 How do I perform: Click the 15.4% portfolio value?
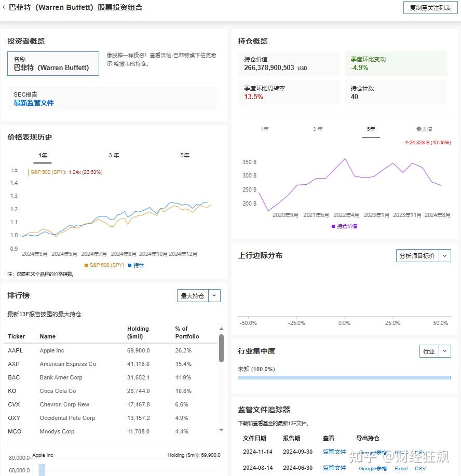coord(183,364)
